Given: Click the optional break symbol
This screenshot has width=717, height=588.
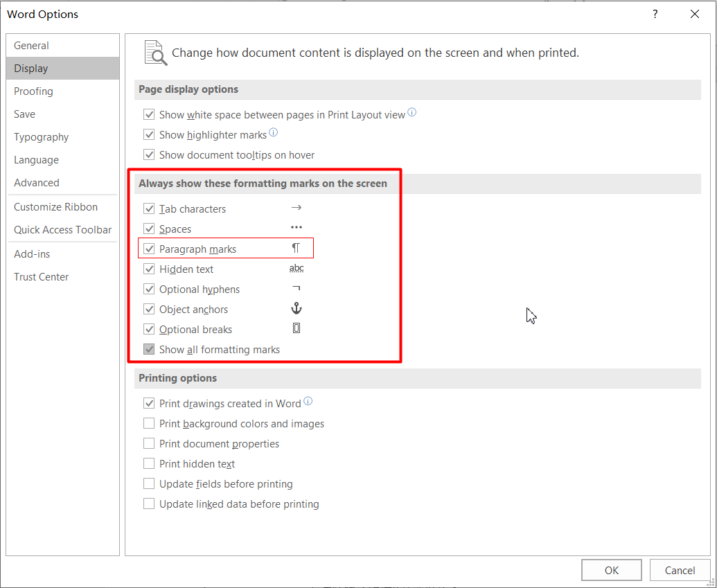Looking at the screenshot, I should coord(296,328).
